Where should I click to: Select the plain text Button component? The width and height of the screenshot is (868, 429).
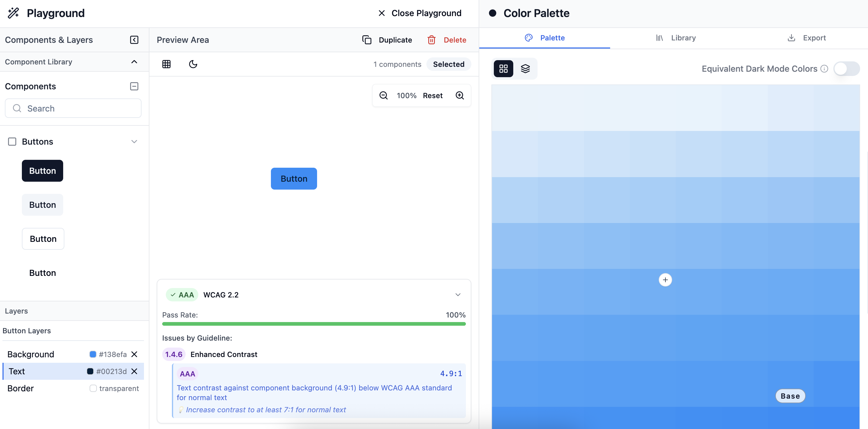click(x=43, y=273)
